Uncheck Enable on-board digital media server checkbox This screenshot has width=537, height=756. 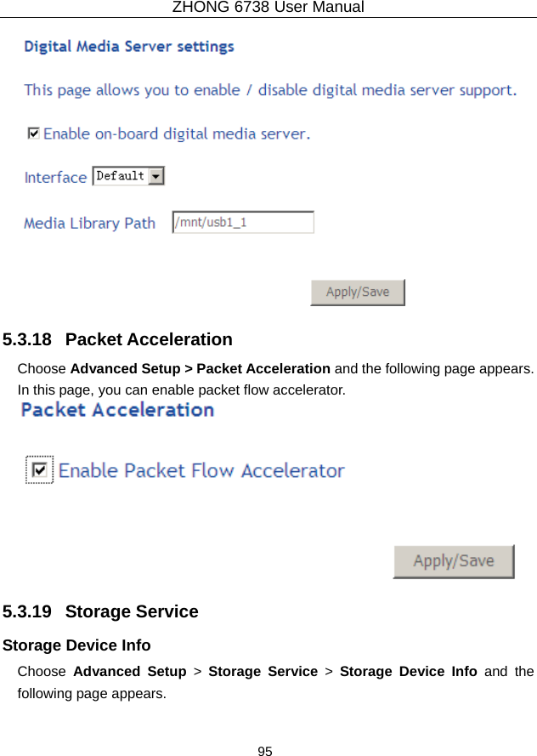coord(33,133)
